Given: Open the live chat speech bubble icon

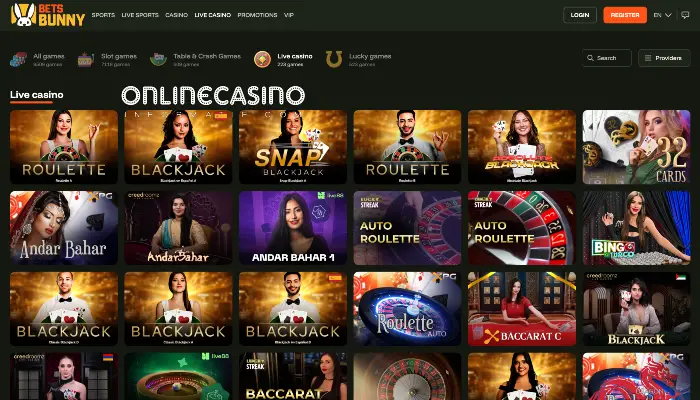Looking at the screenshot, I should pyautogui.click(x=685, y=15).
